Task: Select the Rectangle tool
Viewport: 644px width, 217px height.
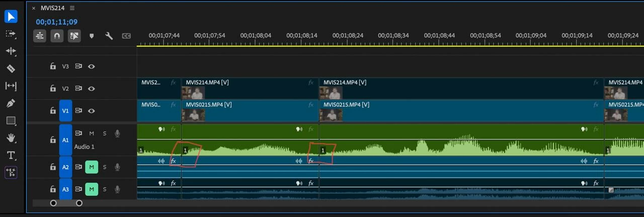Action: [11, 121]
